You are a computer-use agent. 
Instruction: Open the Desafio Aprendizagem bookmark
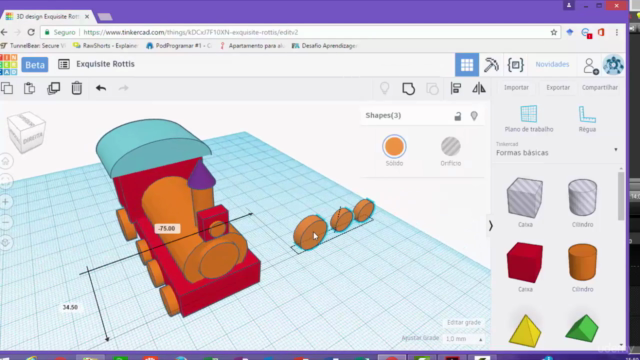325,46
